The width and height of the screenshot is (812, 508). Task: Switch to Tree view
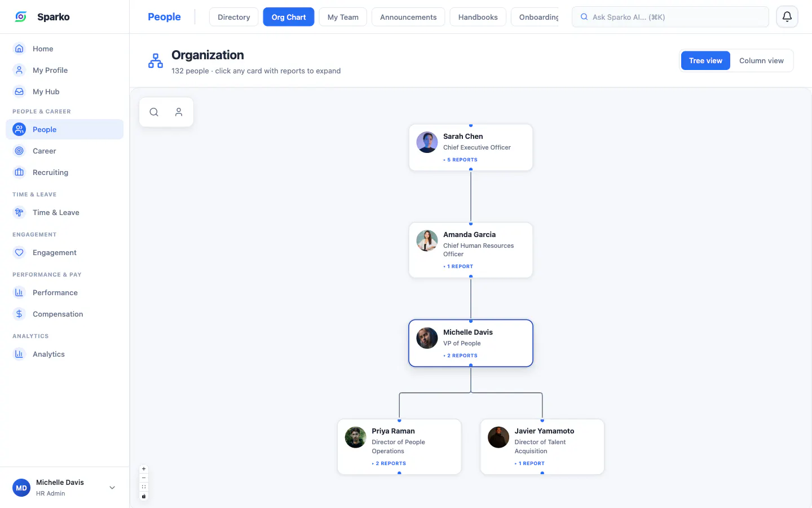(705, 60)
